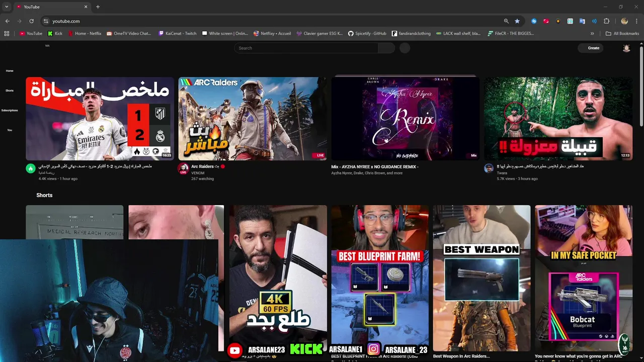Open the Home - Netflix bookmark
Image resolution: width=644 pixels, height=362 pixels.
point(85,34)
